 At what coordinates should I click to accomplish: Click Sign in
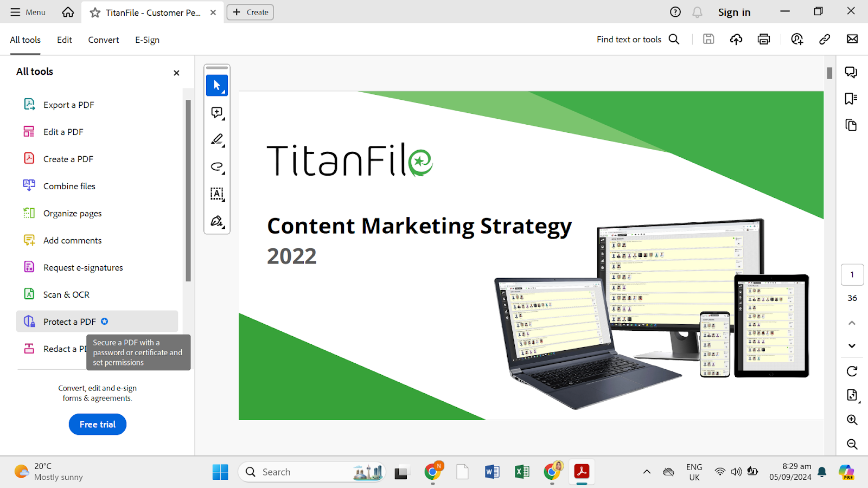pos(734,12)
